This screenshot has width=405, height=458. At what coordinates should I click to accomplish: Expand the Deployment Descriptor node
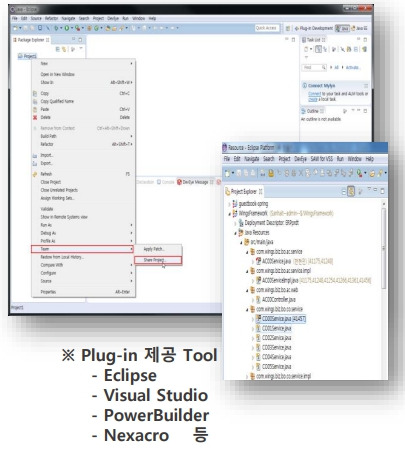[x=235, y=223]
